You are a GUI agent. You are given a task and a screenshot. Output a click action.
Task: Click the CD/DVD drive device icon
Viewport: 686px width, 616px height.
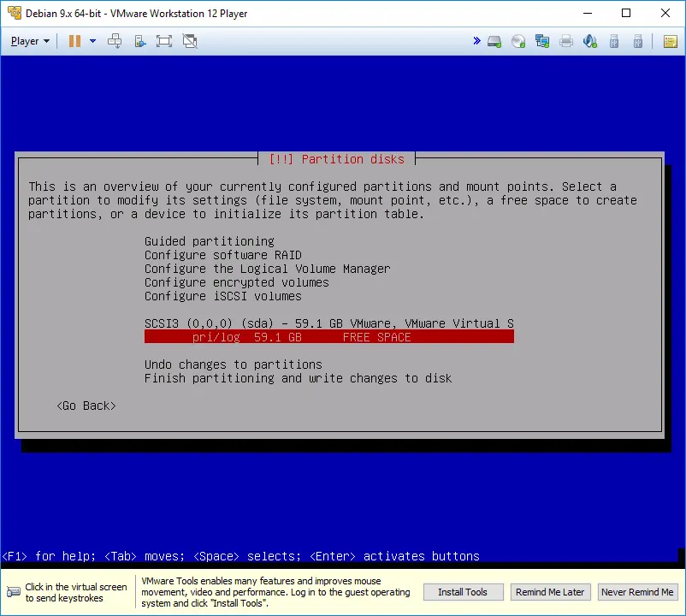coord(518,42)
